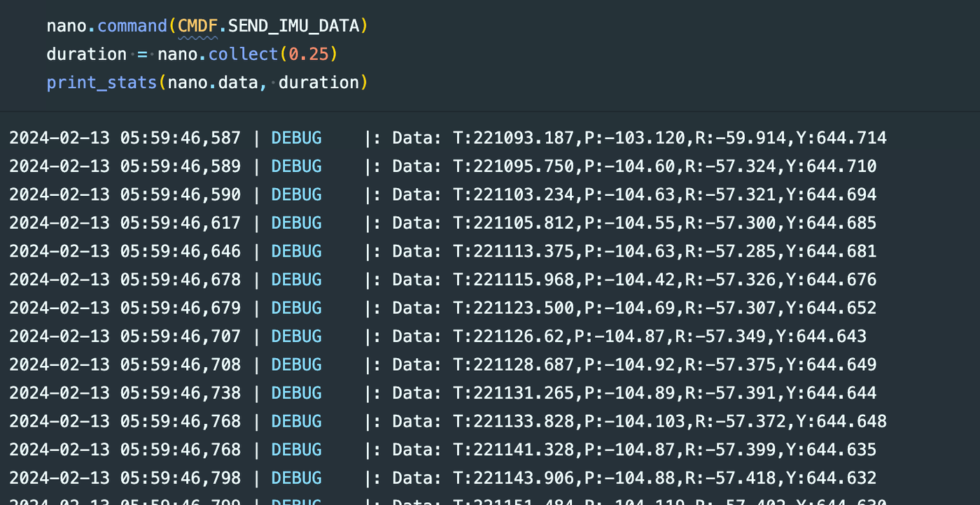Click log line with timestamp 05:59:46,678
This screenshot has width=980, height=505.
tap(443, 280)
